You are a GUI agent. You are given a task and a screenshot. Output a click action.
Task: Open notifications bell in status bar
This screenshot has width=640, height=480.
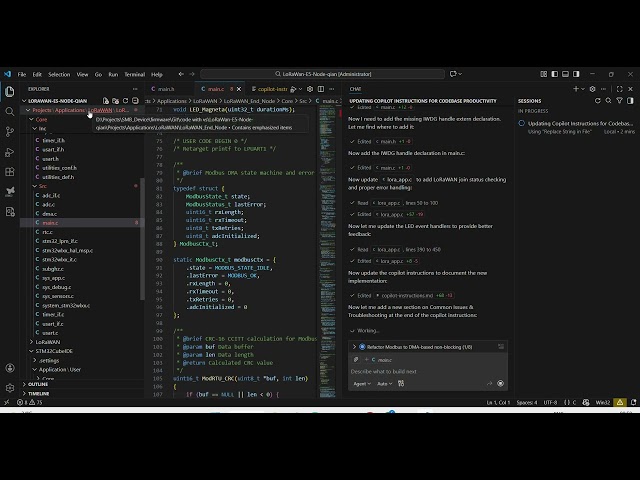633,402
